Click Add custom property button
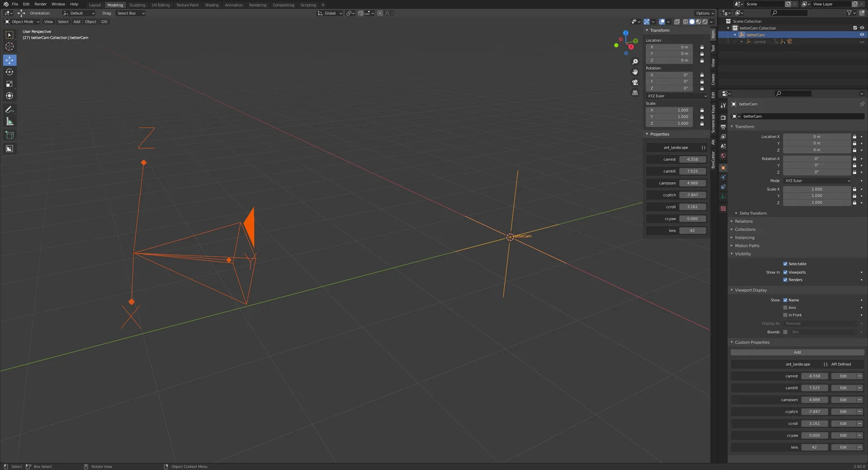This screenshot has width=868, height=470. pos(797,352)
